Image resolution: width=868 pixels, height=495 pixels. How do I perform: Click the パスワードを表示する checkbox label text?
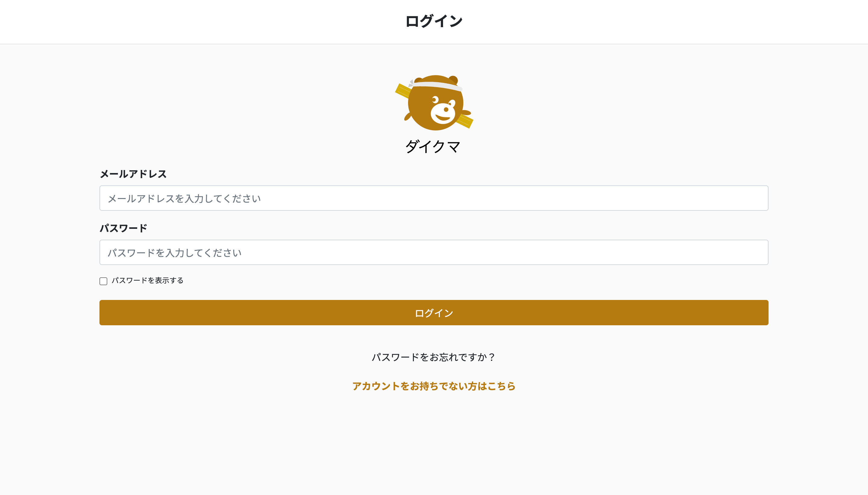[147, 280]
